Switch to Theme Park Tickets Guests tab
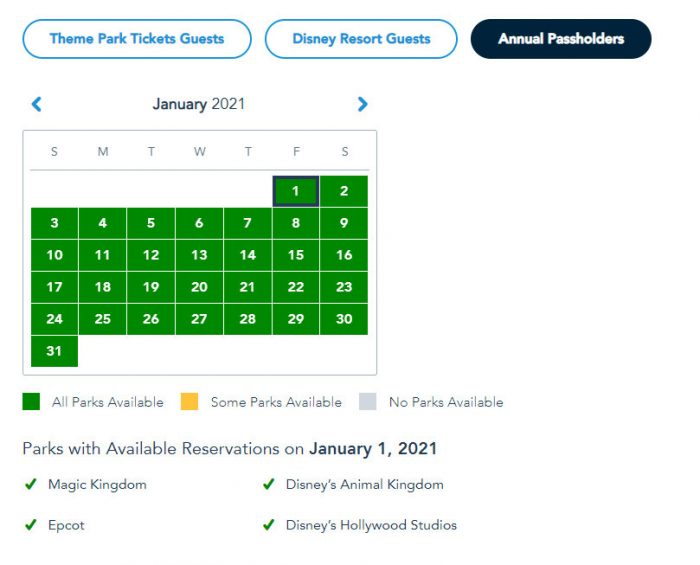The height and width of the screenshot is (565, 700). pyautogui.click(x=137, y=39)
